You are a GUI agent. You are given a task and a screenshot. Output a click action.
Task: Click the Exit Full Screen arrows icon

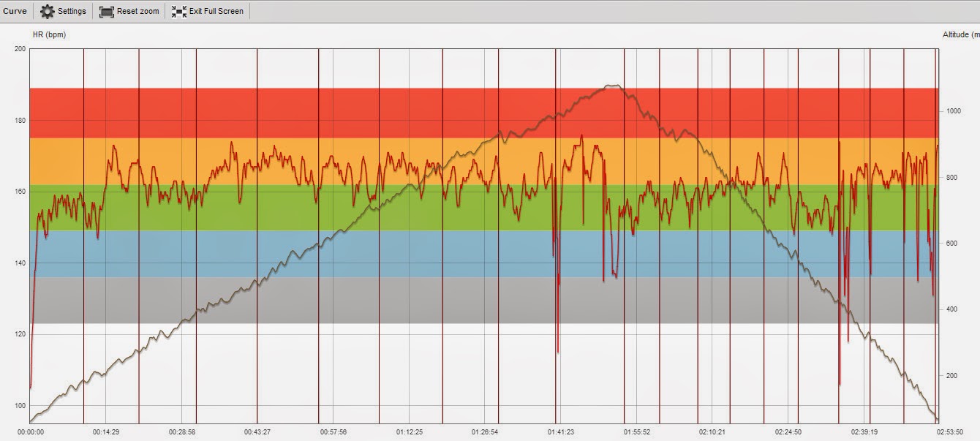[x=179, y=12]
